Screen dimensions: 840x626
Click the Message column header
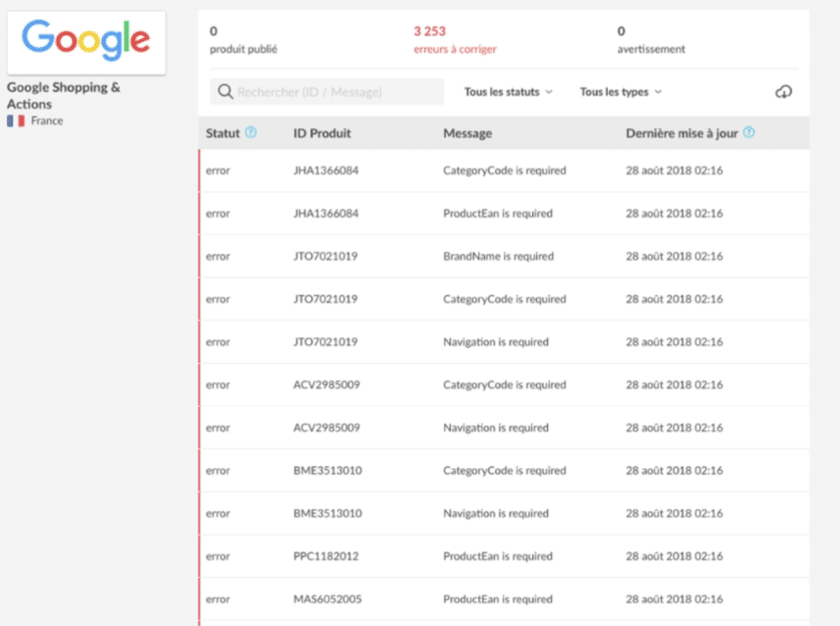468,133
